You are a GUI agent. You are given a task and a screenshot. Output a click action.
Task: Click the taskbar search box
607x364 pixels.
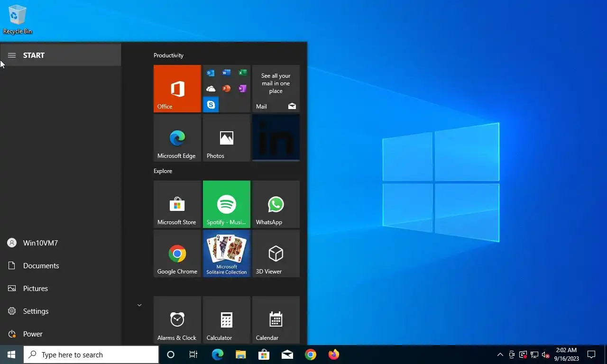(x=91, y=355)
